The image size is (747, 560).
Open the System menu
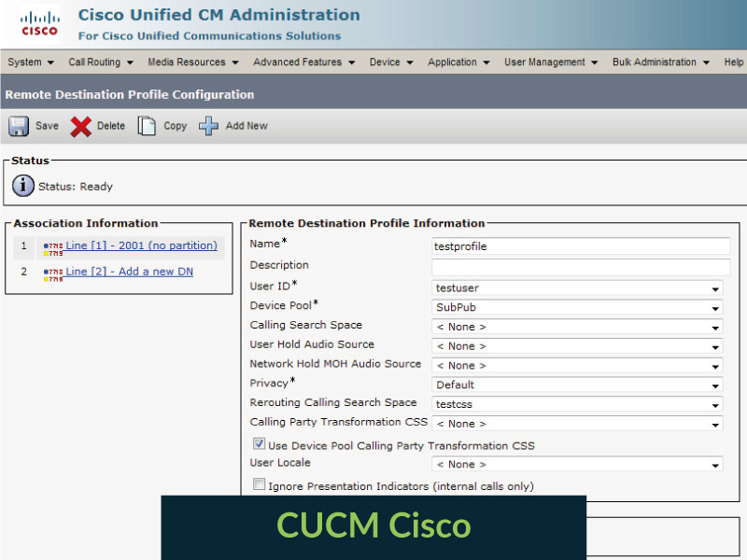[31, 62]
